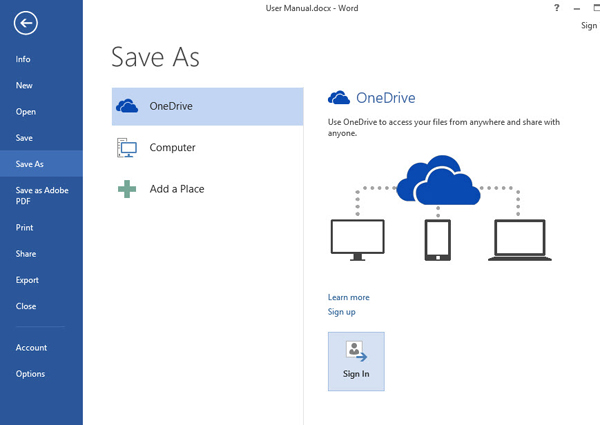Select Computer as the save location
600x425 pixels.
207,148
